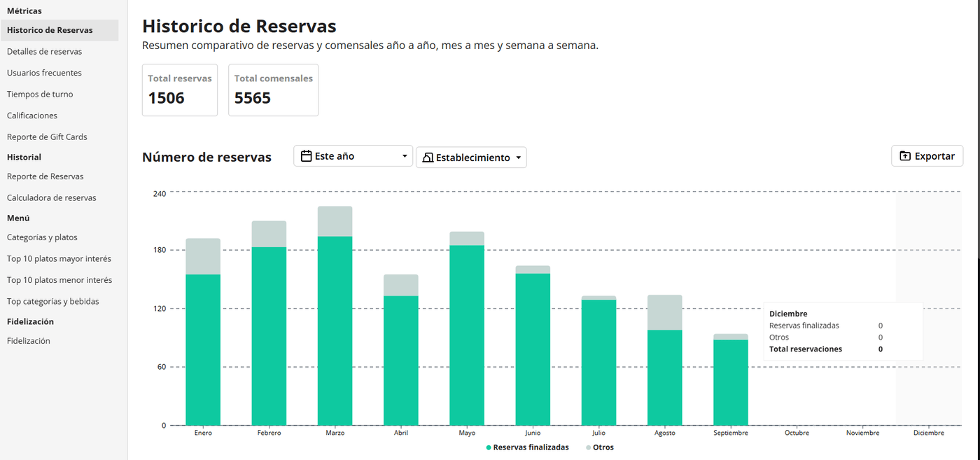The image size is (980, 460).
Task: Click the Métricas sidebar heading
Action: 24,11
